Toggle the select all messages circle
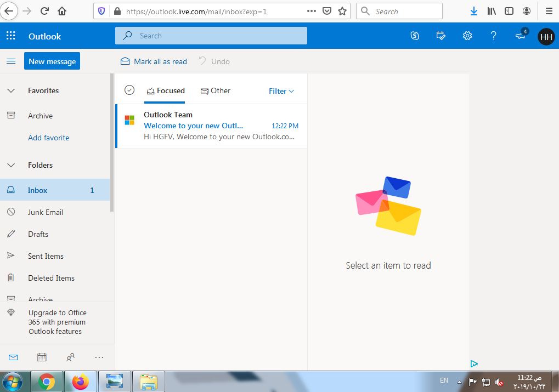559x392 pixels. 129,90
